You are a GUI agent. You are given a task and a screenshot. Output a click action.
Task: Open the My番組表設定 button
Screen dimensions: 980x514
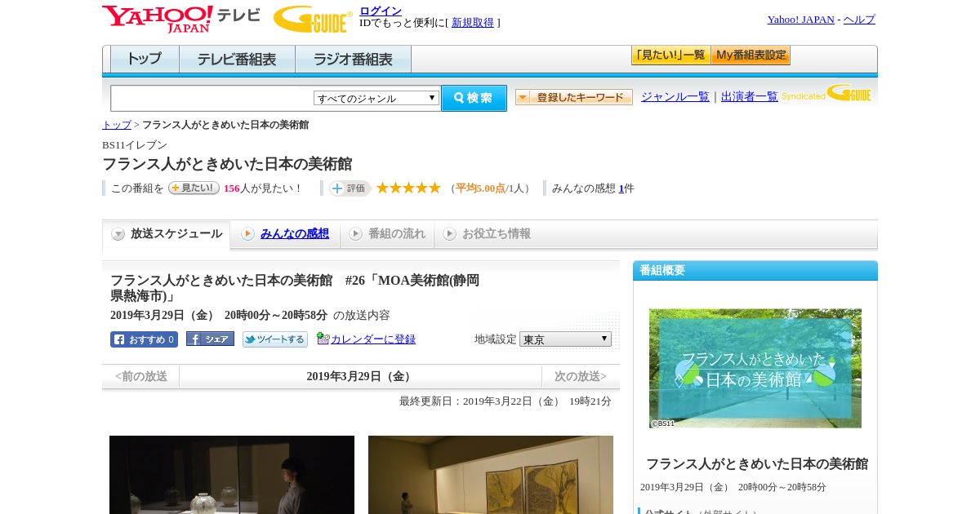(x=751, y=55)
